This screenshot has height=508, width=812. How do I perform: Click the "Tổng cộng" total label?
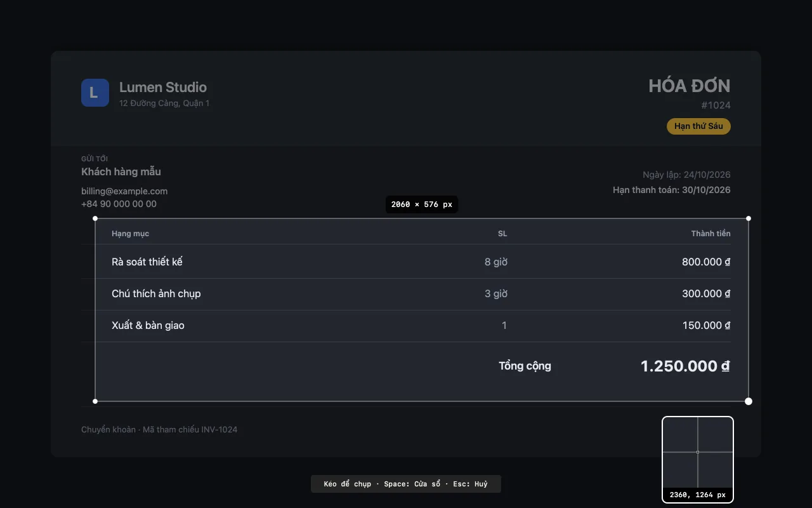coord(525,366)
